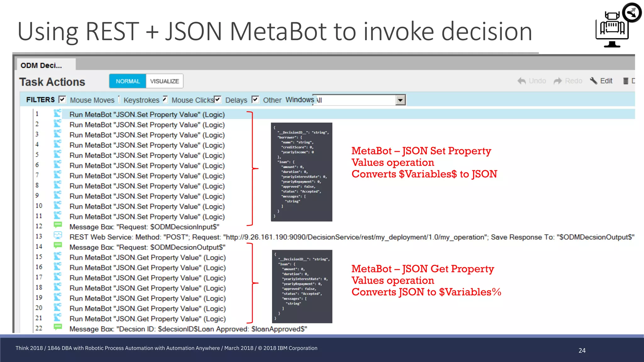Image resolution: width=644 pixels, height=362 pixels.
Task: Click the Redo arrow icon
Action: (558, 81)
